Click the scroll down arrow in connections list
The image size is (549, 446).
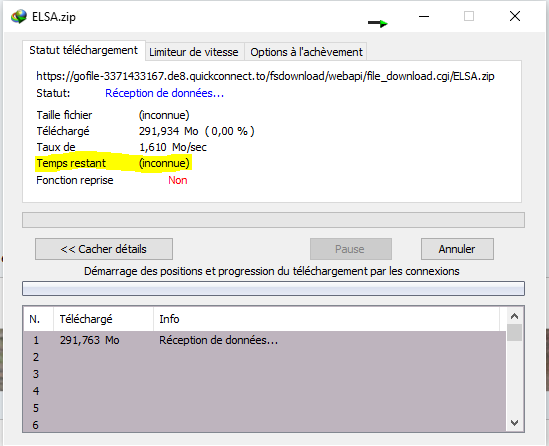(514, 423)
